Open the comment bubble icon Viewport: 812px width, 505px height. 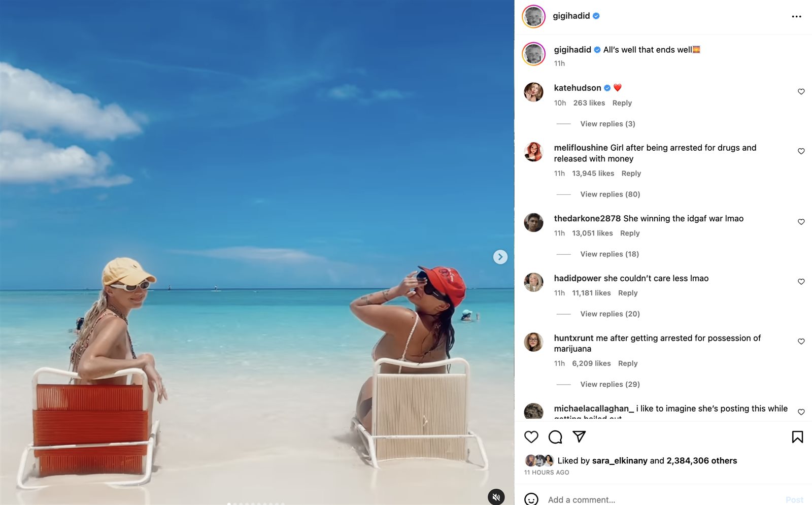(x=555, y=437)
